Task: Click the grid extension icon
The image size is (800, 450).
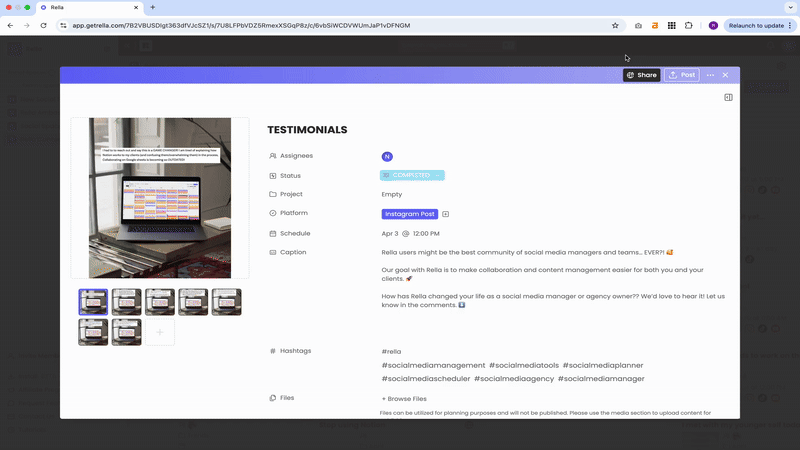Action: (672, 26)
